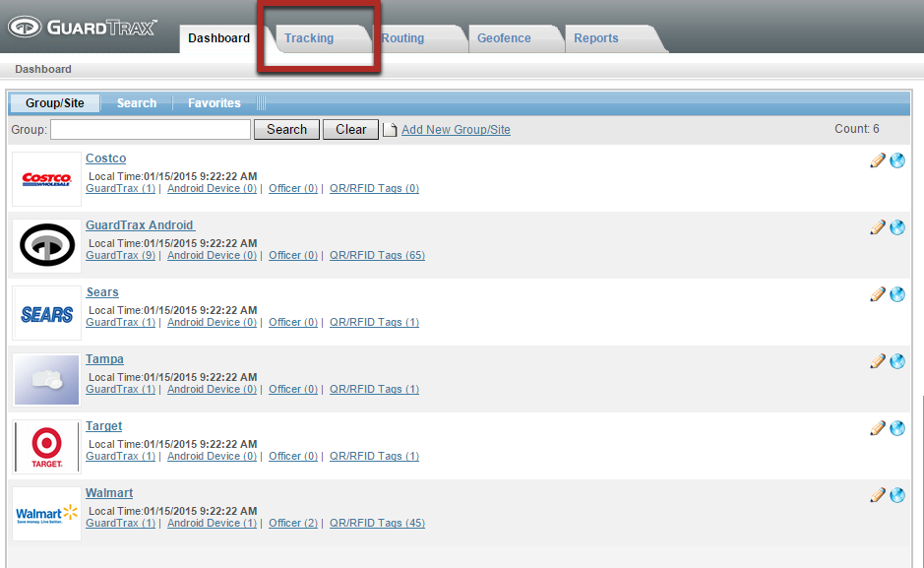Image resolution: width=924 pixels, height=568 pixels.
Task: Click the GuardTrax Android logo thumbnail
Action: point(46,246)
